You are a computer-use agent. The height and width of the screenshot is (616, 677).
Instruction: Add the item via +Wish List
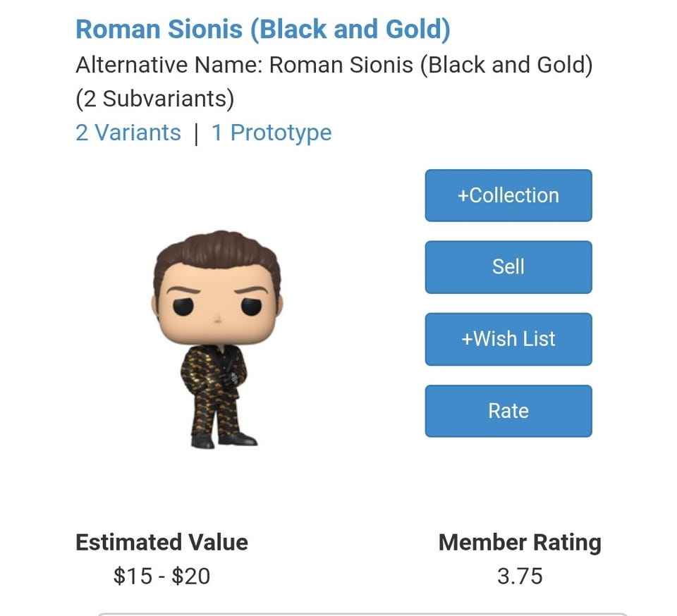[x=508, y=339]
